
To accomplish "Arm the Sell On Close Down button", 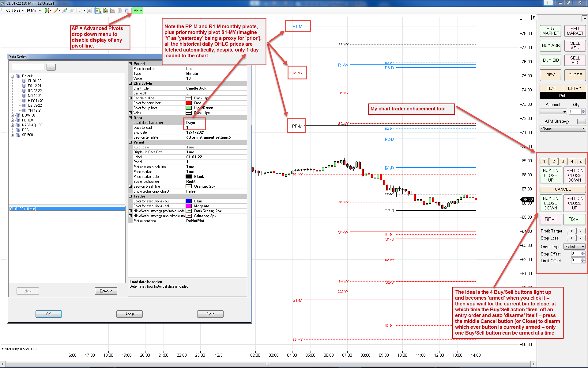I will [575, 175].
